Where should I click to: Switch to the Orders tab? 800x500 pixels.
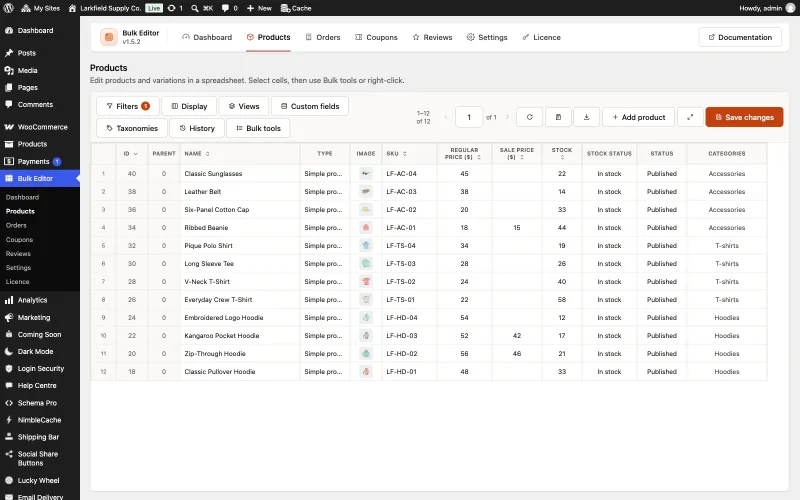click(323, 37)
